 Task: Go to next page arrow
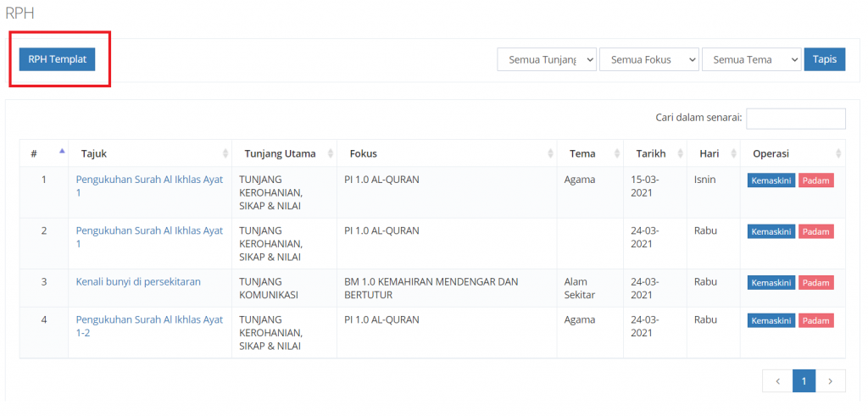coord(831,382)
